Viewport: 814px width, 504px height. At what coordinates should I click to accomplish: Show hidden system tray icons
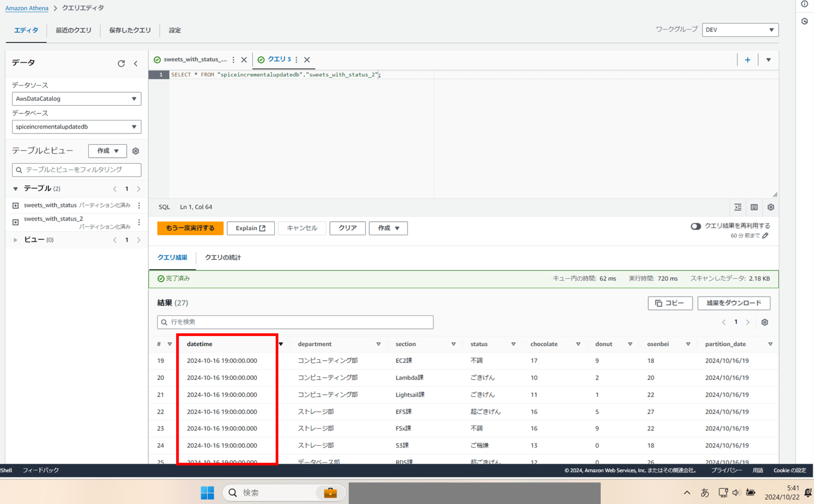pos(687,493)
